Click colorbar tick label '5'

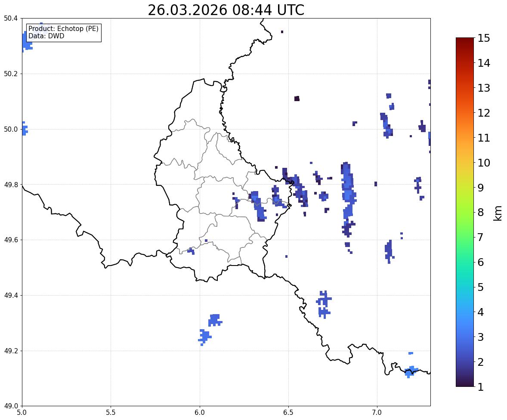pyautogui.click(x=481, y=287)
